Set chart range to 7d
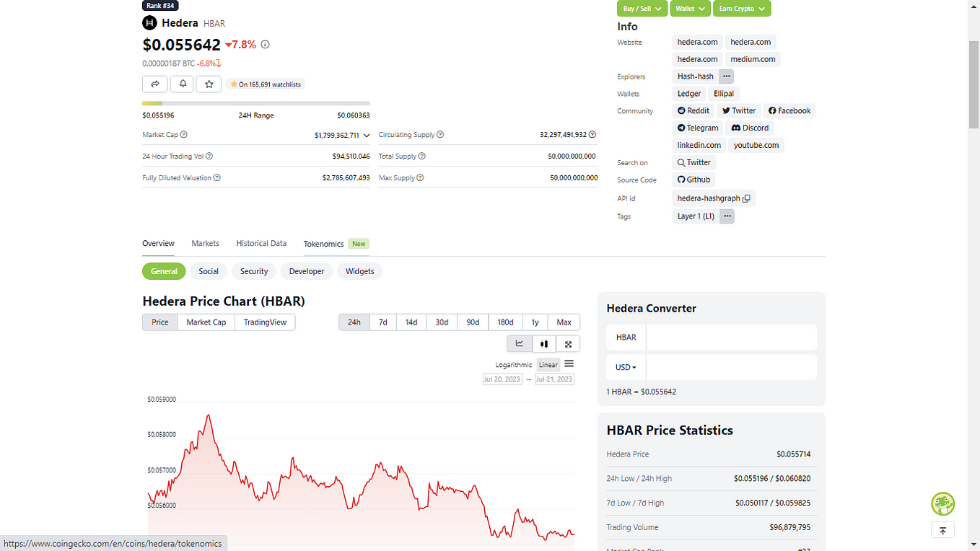 pyautogui.click(x=383, y=322)
